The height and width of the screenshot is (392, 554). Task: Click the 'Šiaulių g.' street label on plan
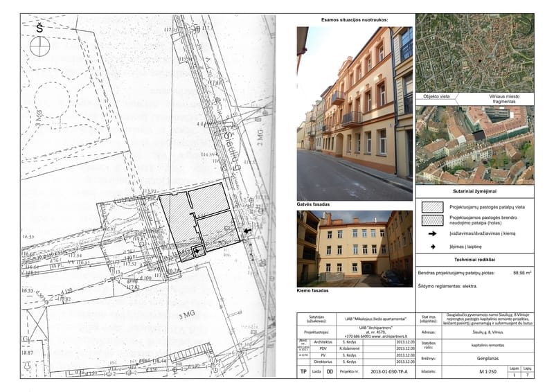point(232,151)
